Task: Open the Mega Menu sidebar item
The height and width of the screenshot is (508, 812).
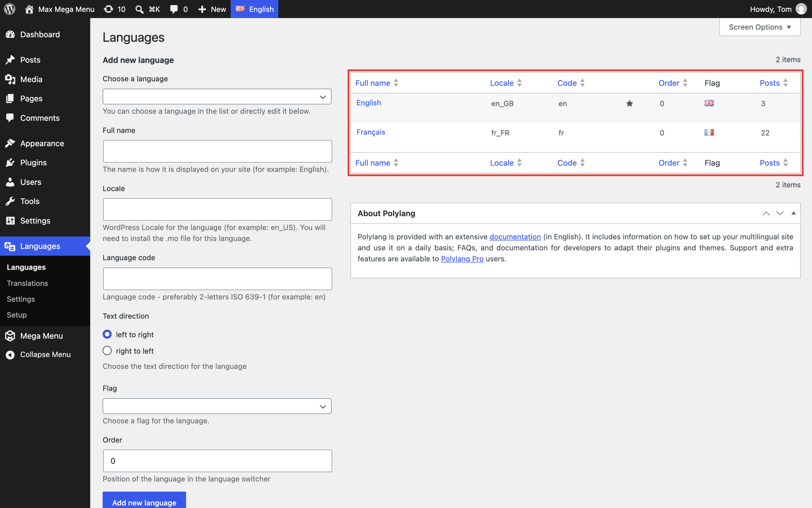Action: click(x=45, y=336)
